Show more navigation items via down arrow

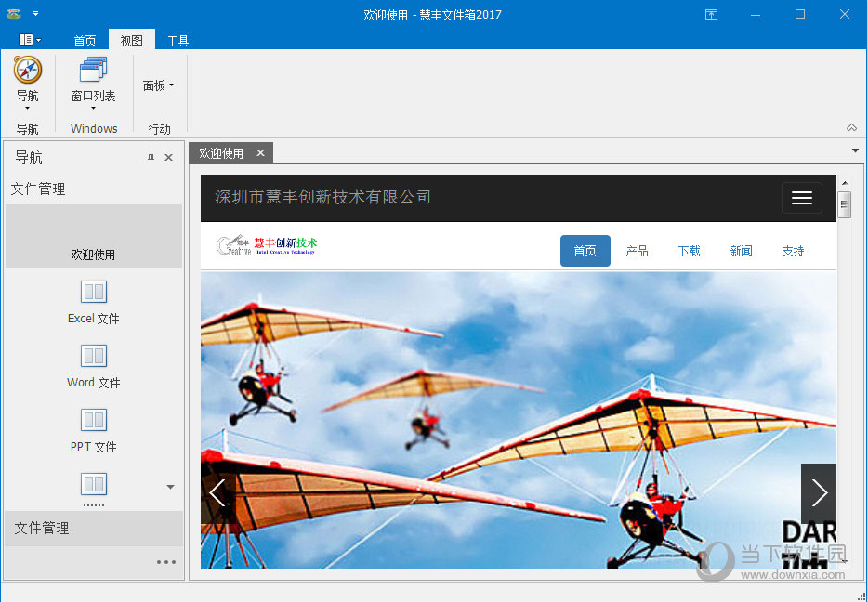pos(170,487)
